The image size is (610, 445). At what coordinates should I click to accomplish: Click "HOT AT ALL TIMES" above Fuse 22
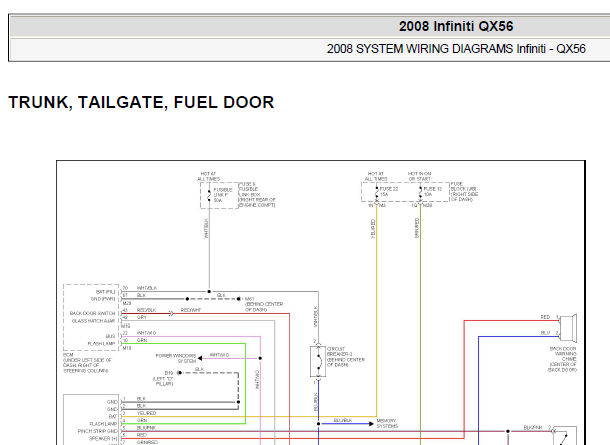click(376, 176)
